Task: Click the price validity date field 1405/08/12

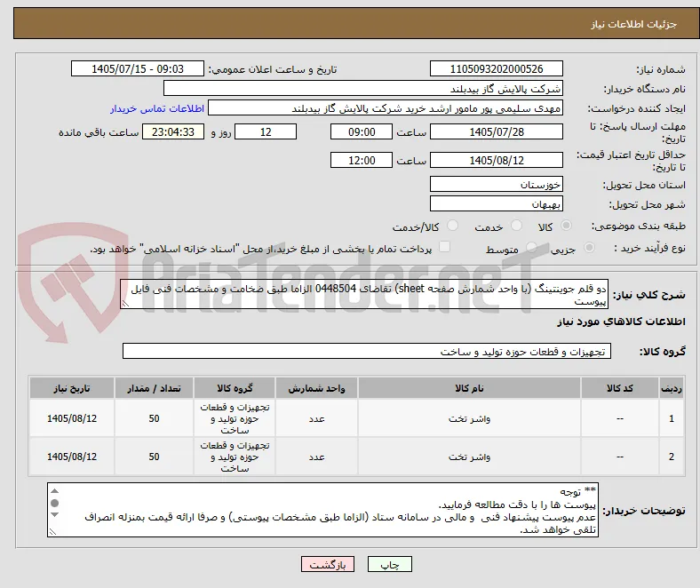Action: tap(496, 160)
